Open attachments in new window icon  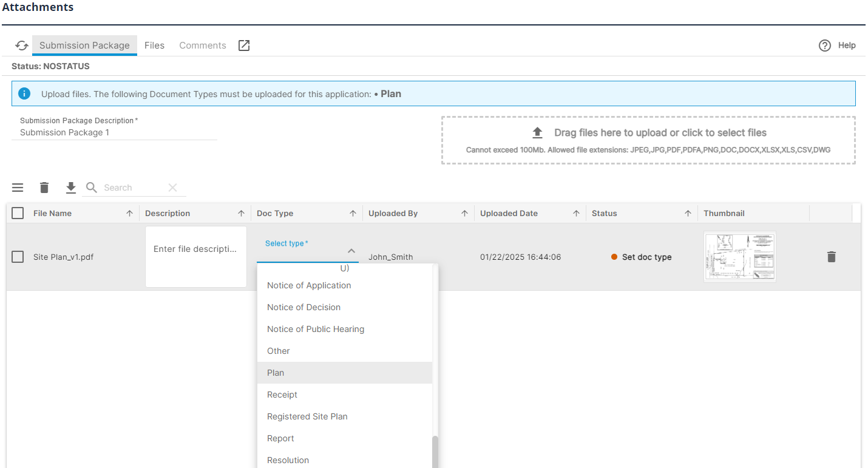coord(244,46)
